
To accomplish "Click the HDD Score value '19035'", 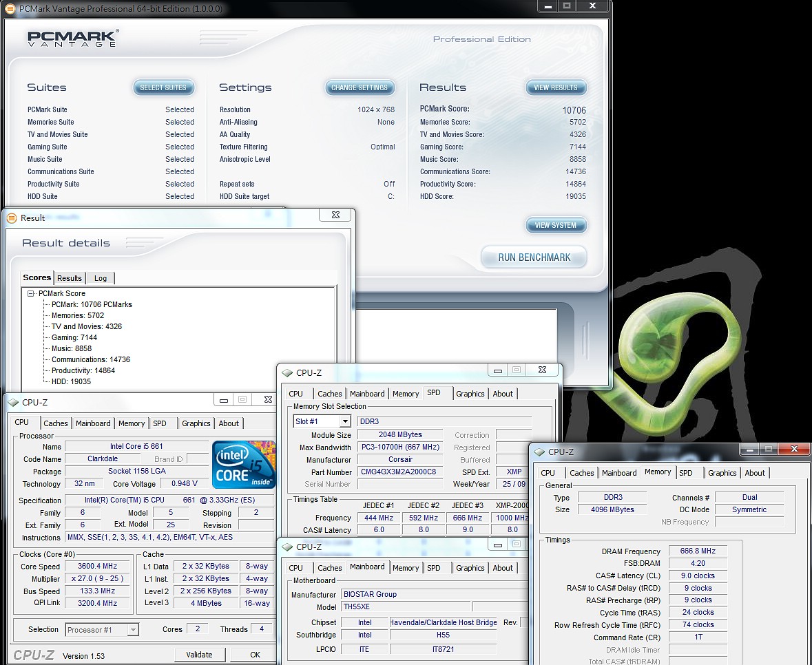I will (576, 197).
